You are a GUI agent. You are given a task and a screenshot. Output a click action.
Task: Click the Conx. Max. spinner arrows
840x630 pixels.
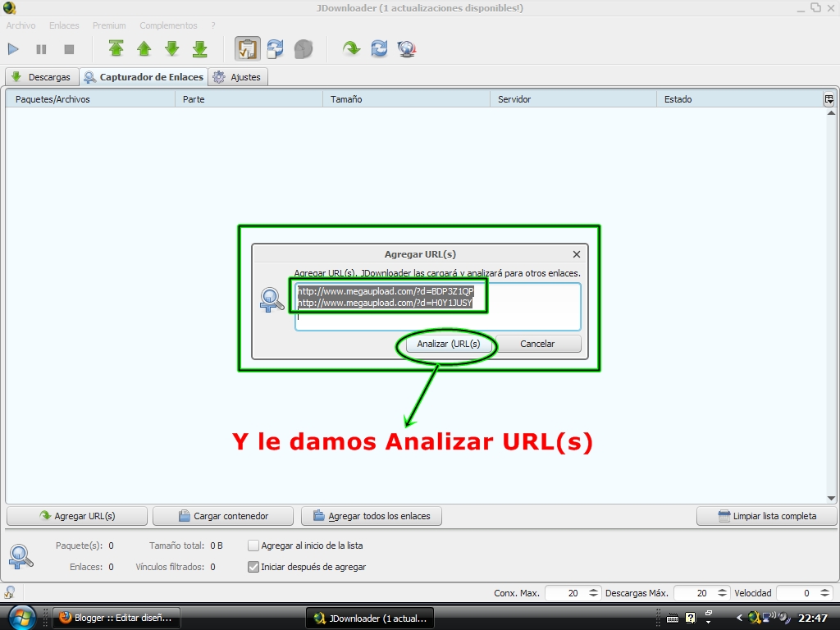click(x=594, y=593)
